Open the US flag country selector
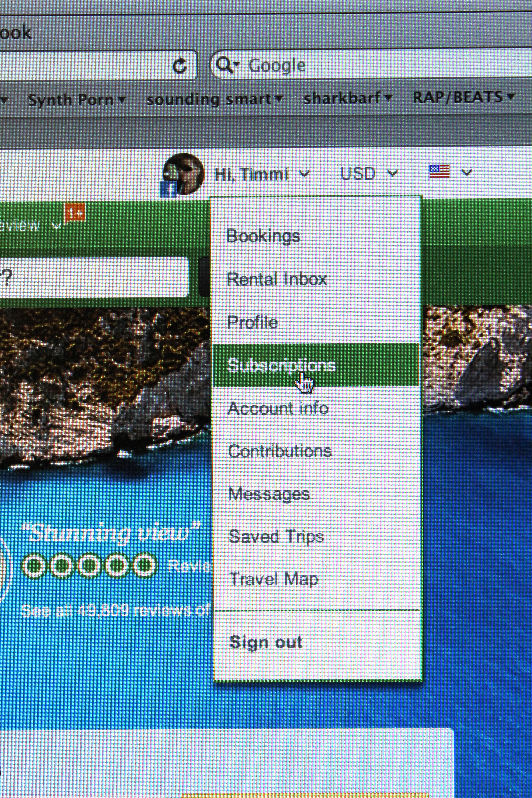Image resolution: width=532 pixels, height=798 pixels. pos(439,172)
